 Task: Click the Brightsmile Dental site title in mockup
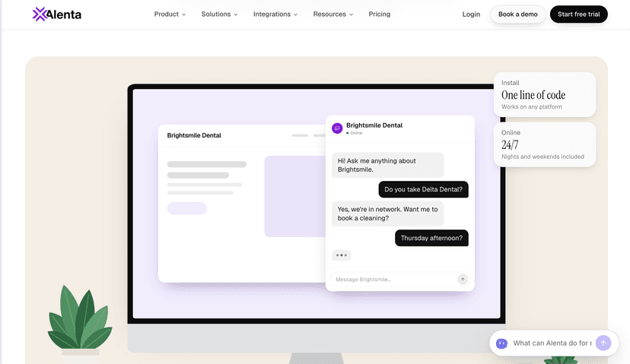point(194,135)
